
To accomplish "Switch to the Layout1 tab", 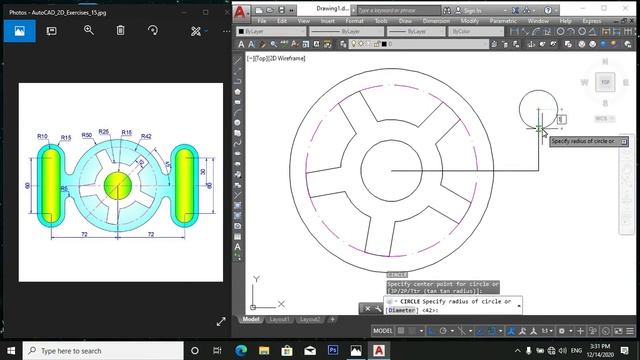I will click(x=280, y=319).
